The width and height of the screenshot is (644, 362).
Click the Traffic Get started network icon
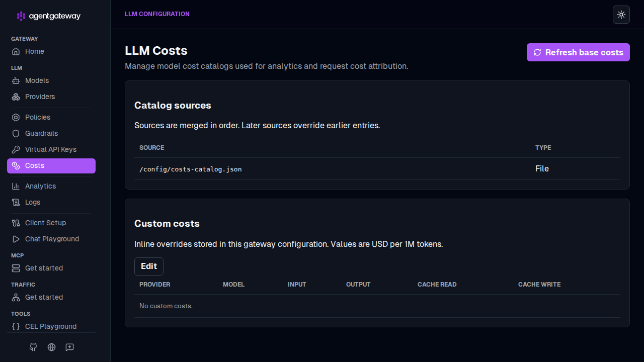coord(16,297)
